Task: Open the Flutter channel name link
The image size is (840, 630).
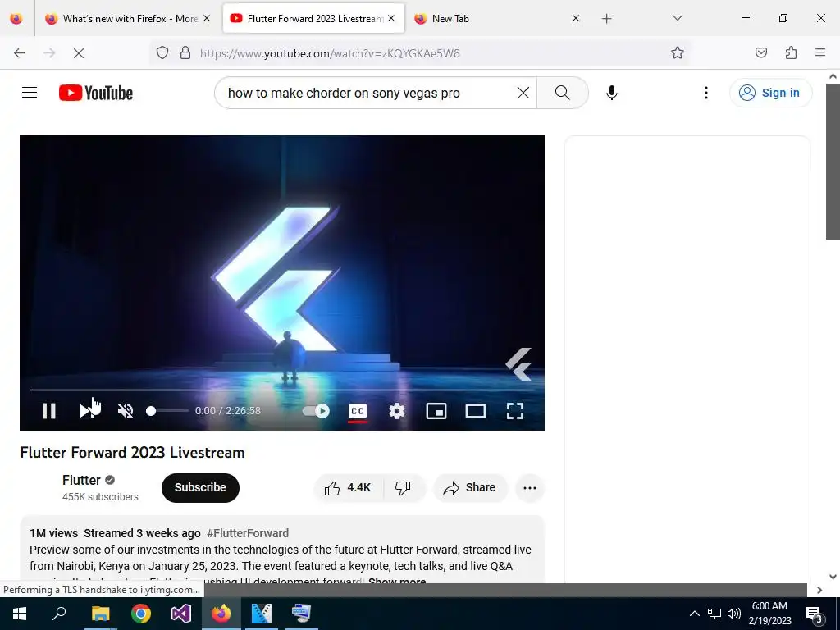Action: pos(81,480)
